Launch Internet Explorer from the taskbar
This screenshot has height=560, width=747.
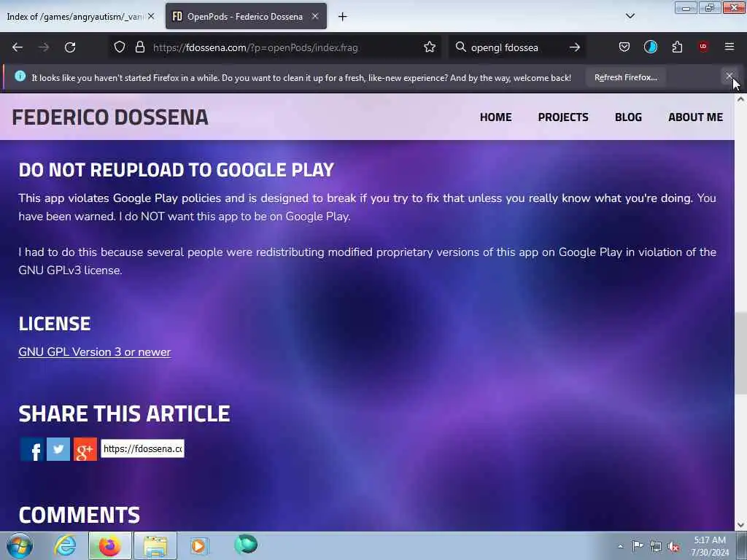tap(65, 545)
